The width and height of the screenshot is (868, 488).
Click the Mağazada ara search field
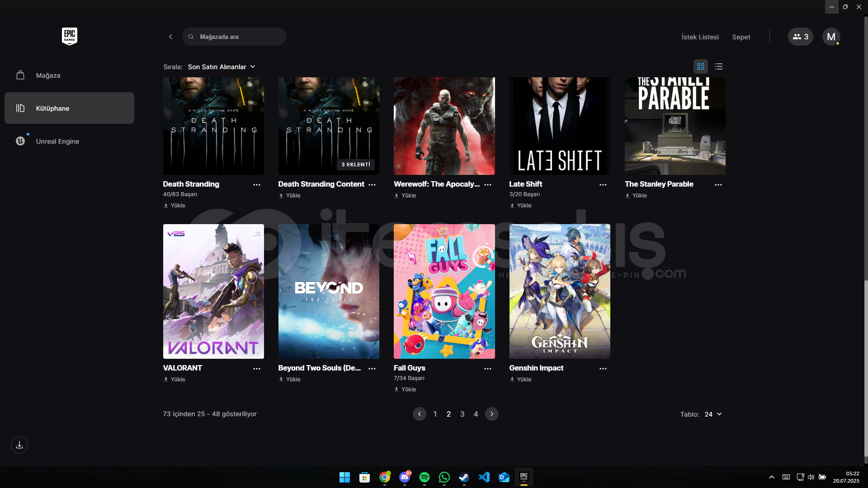[x=234, y=37]
